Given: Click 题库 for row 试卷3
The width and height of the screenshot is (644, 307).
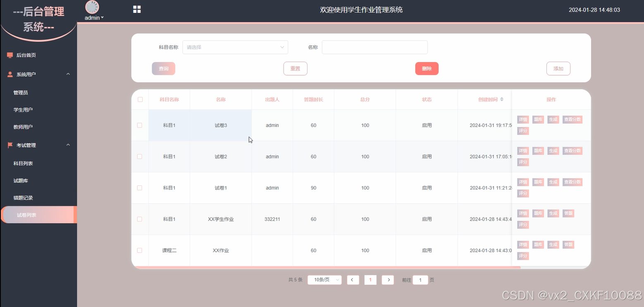Looking at the screenshot, I should 538,120.
